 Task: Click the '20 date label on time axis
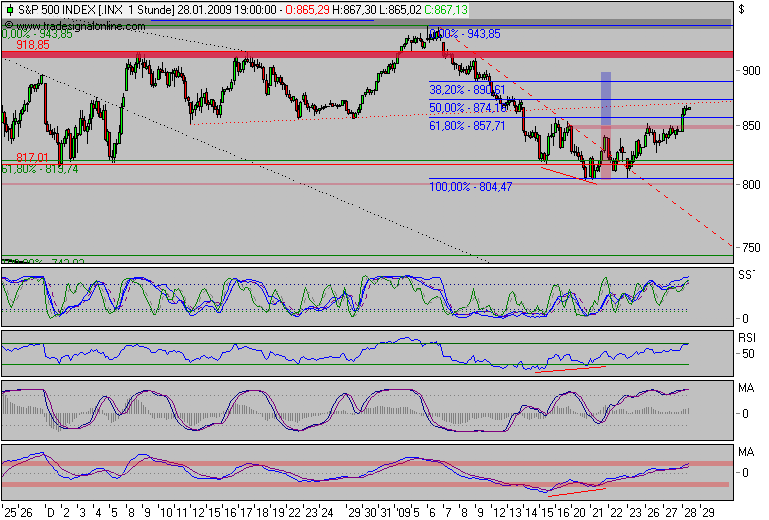578,512
